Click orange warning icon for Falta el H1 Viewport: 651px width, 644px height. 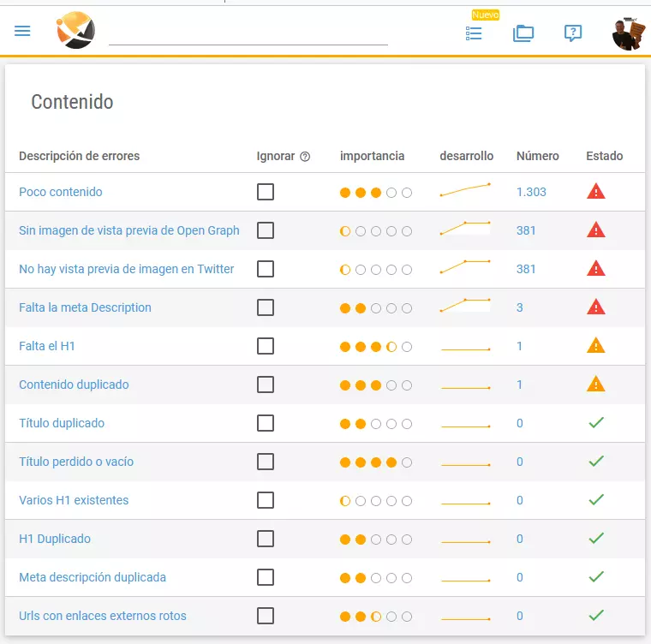pos(596,345)
